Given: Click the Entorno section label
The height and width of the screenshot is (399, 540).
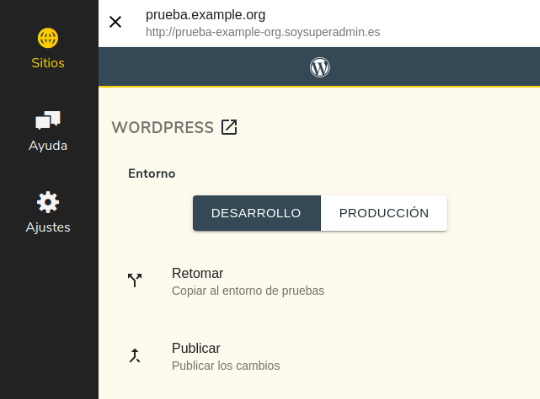Looking at the screenshot, I should [152, 174].
